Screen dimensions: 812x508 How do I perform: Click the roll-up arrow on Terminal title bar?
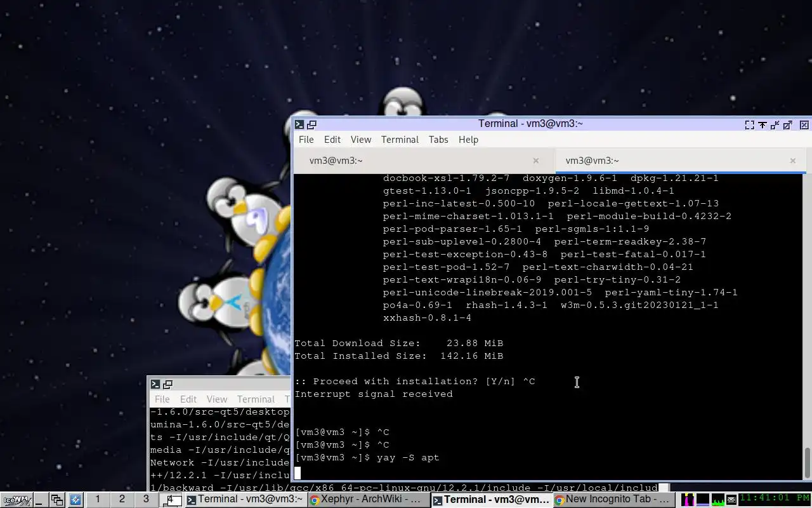tap(763, 125)
